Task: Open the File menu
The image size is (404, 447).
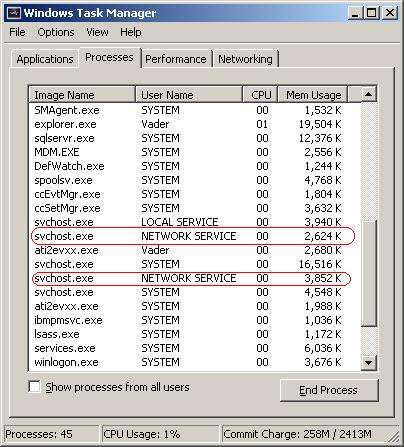Action: 17,32
